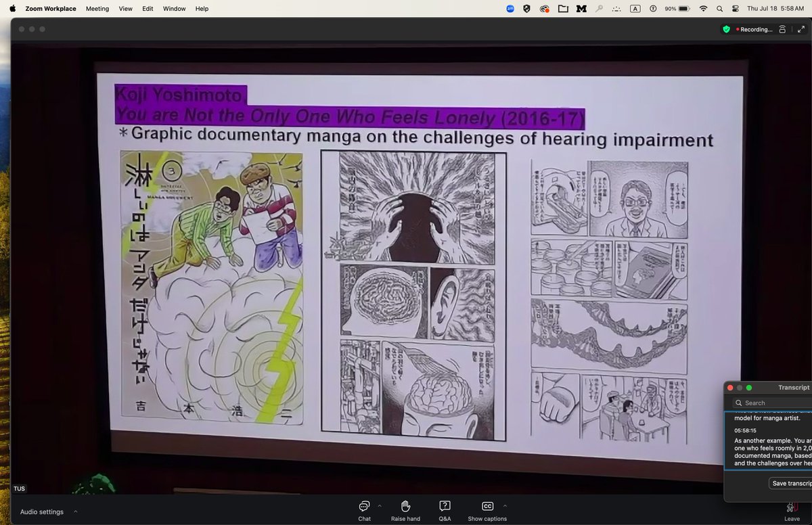Open the Help menu

pyautogui.click(x=202, y=9)
